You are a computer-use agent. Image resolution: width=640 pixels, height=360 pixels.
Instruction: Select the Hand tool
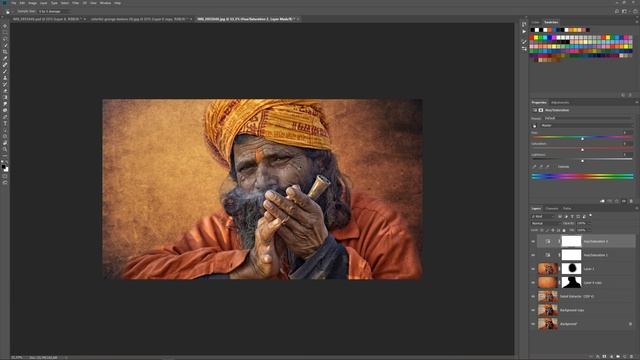pyautogui.click(x=5, y=143)
